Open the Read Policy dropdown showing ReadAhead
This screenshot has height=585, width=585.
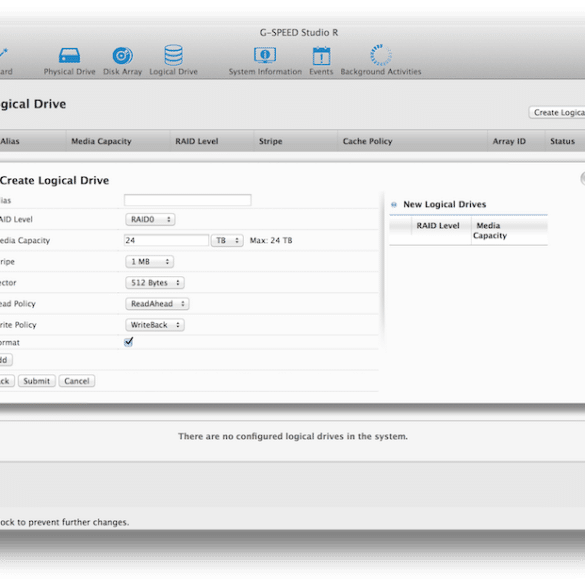(x=157, y=304)
